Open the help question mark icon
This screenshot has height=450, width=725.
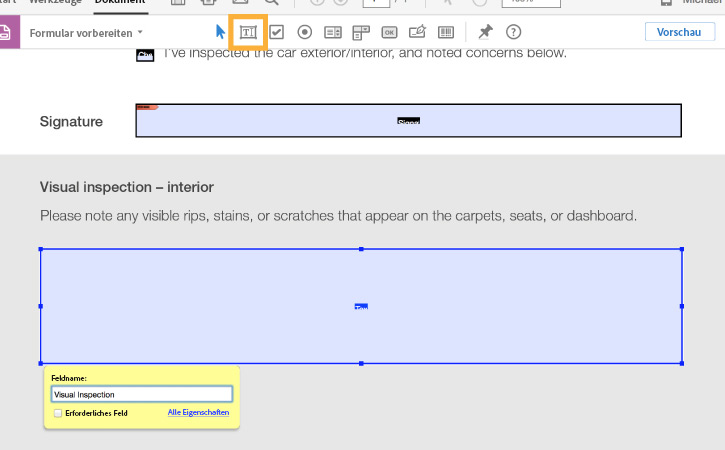(513, 32)
